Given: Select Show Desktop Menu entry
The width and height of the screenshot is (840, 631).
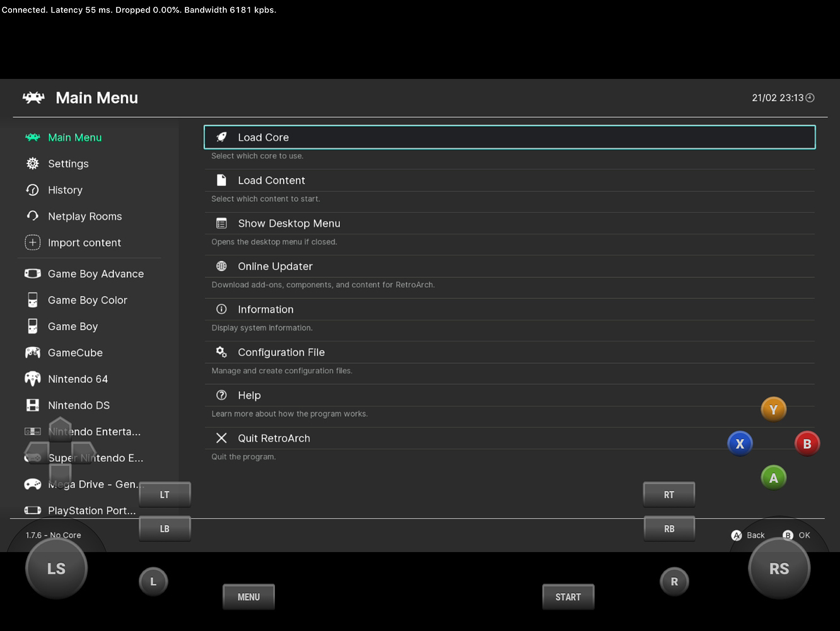Looking at the screenshot, I should click(510, 223).
